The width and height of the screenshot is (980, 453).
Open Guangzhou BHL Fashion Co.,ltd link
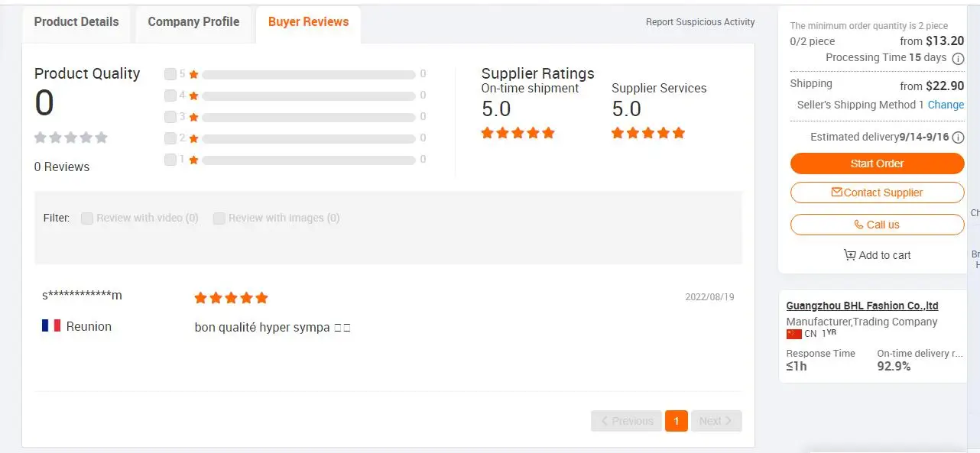[862, 306]
